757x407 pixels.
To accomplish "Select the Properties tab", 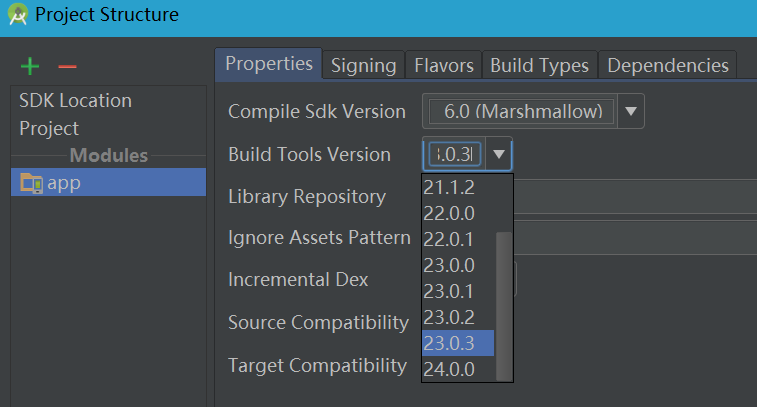I will (x=268, y=64).
